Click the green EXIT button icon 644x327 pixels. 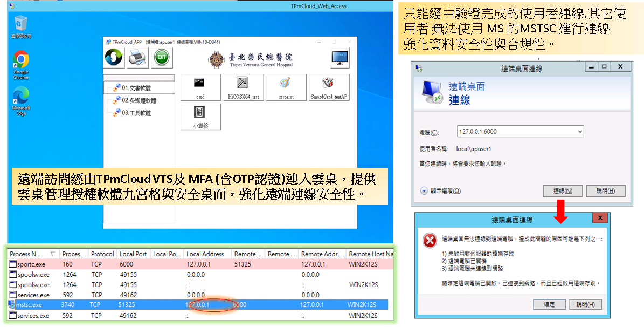click(162, 58)
